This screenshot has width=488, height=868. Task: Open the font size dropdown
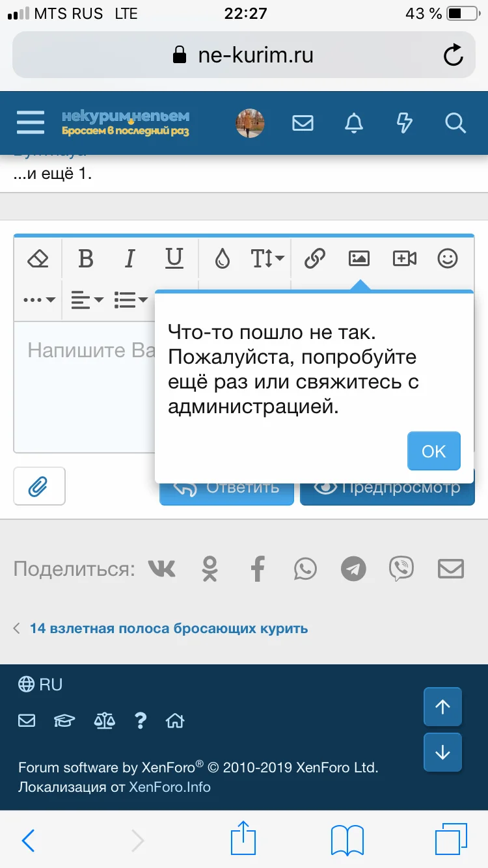click(267, 259)
